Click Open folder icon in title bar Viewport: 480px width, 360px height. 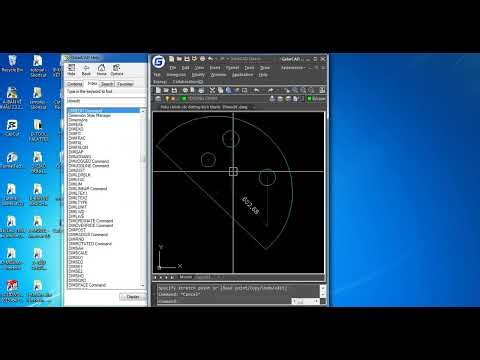(x=179, y=59)
